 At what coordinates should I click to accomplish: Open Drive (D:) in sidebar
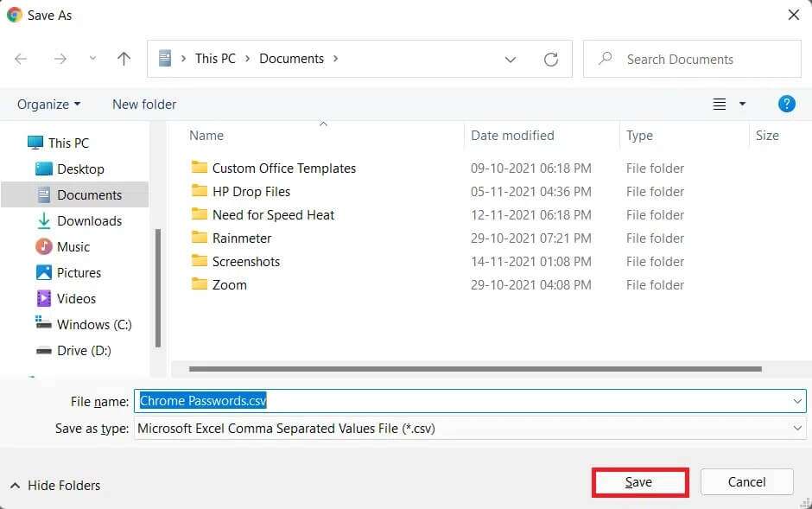84,351
